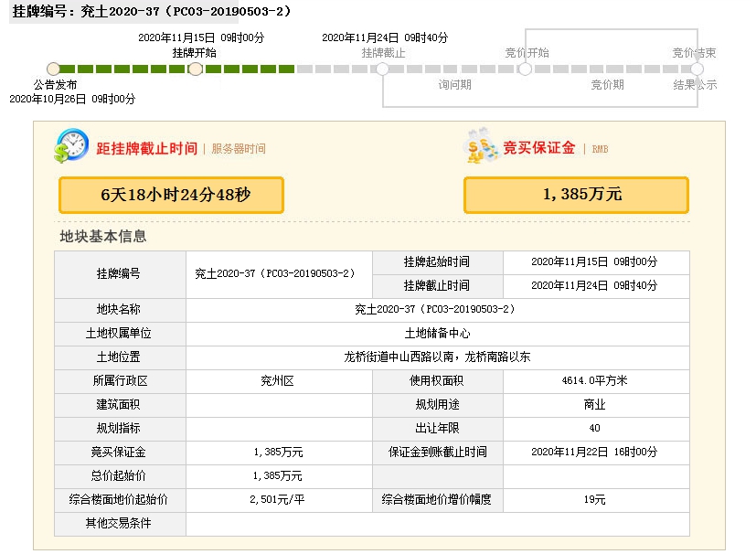
Task: Click the 询问期 phase label
Action: (454, 85)
